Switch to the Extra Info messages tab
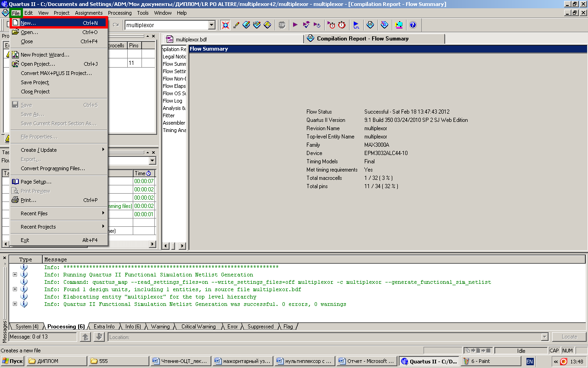 pos(104,327)
